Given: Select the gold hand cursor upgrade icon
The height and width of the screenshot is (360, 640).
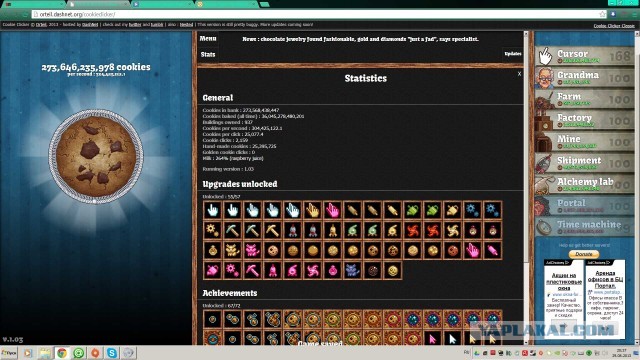Looking at the screenshot, I should point(313,210).
